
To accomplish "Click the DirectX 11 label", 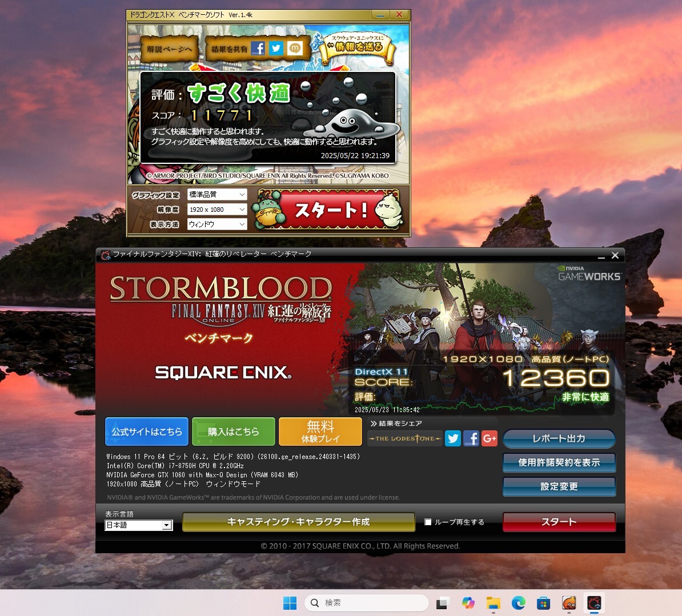I will click(x=381, y=372).
